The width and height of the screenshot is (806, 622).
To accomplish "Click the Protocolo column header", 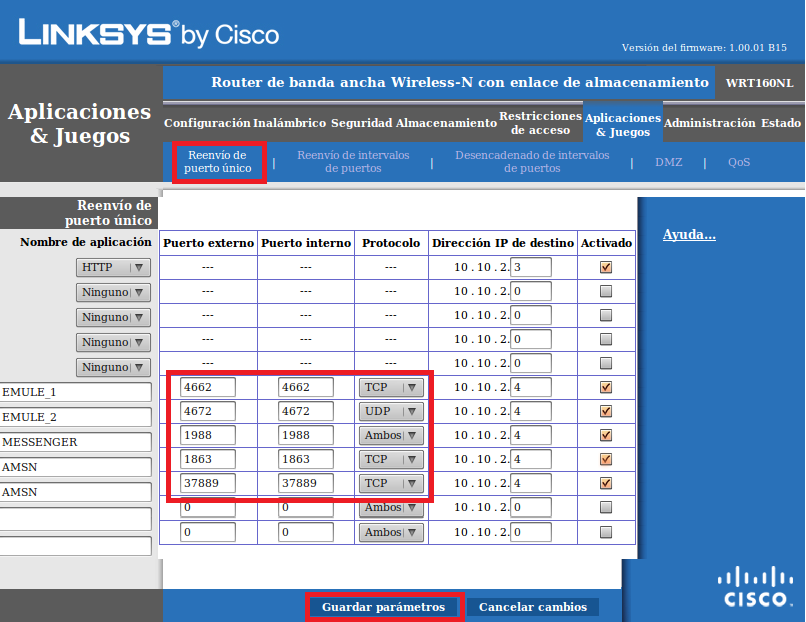I will pos(391,243).
